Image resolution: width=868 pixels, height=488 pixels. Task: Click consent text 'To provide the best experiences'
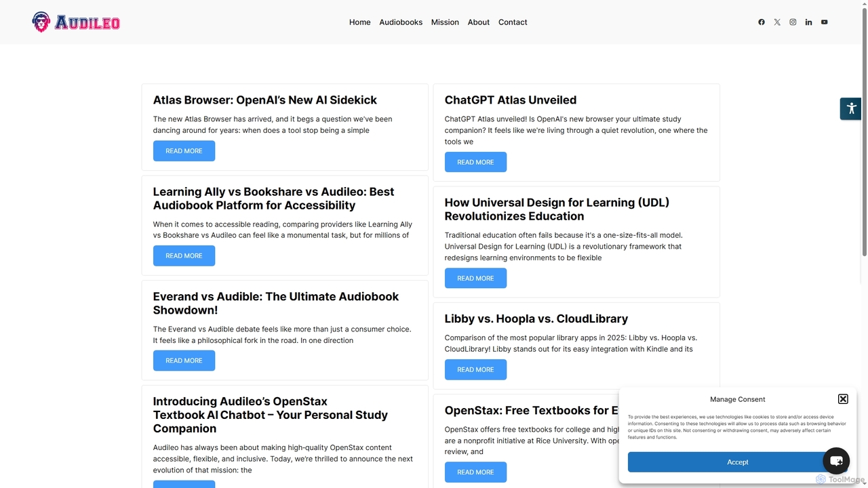click(x=737, y=427)
